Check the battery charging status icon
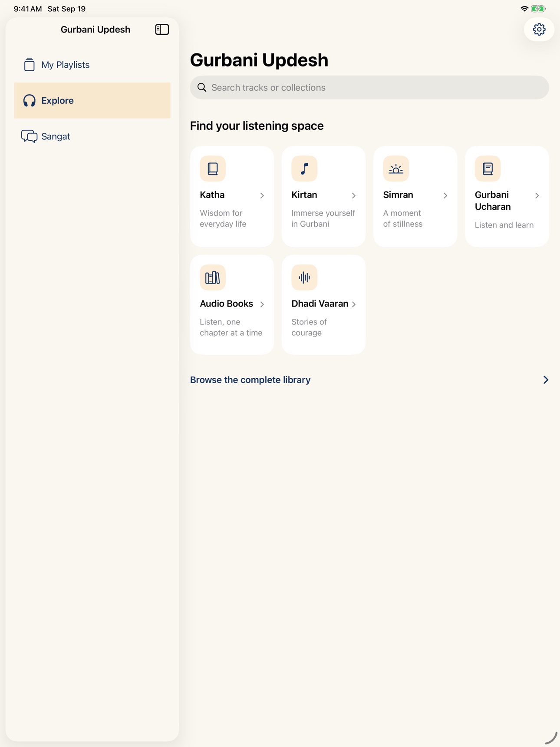Image resolution: width=560 pixels, height=747 pixels. pyautogui.click(x=538, y=9)
